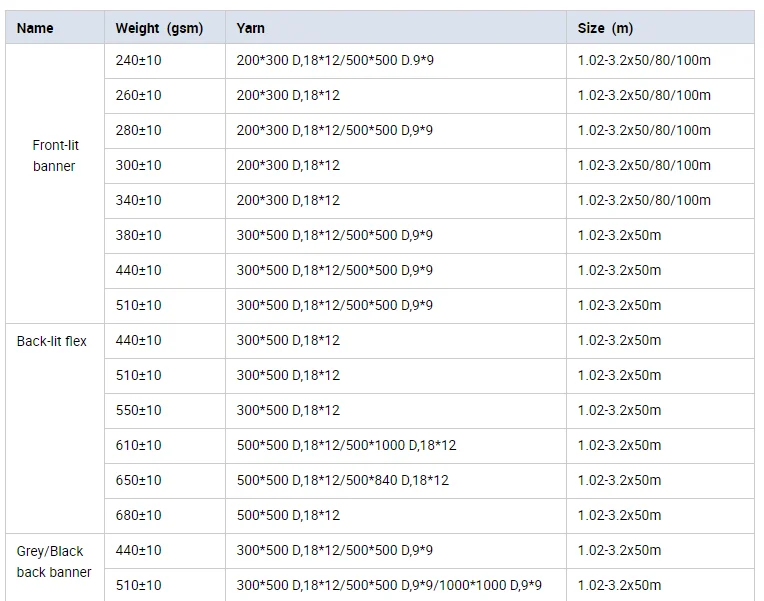This screenshot has width=764, height=601.
Task: Click the 680±10 weight cell
Action: [165, 516]
